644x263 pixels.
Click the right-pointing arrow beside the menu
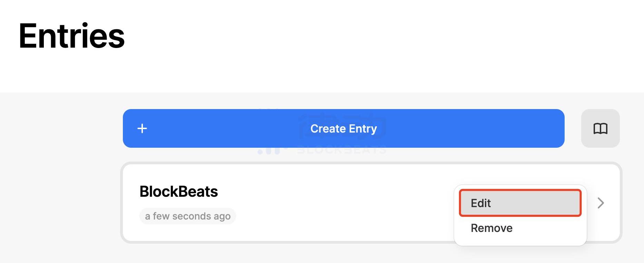click(x=601, y=203)
